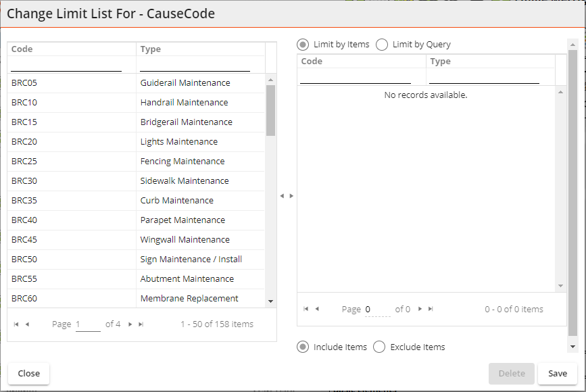This screenshot has height=392, width=586.
Task: Jump to last page in left list pager
Action: pos(141,324)
